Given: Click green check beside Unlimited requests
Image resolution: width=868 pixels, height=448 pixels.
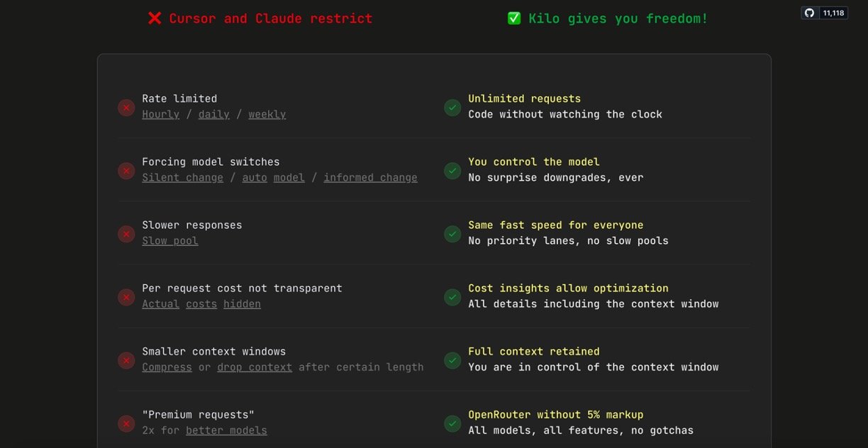Looking at the screenshot, I should pos(452,108).
